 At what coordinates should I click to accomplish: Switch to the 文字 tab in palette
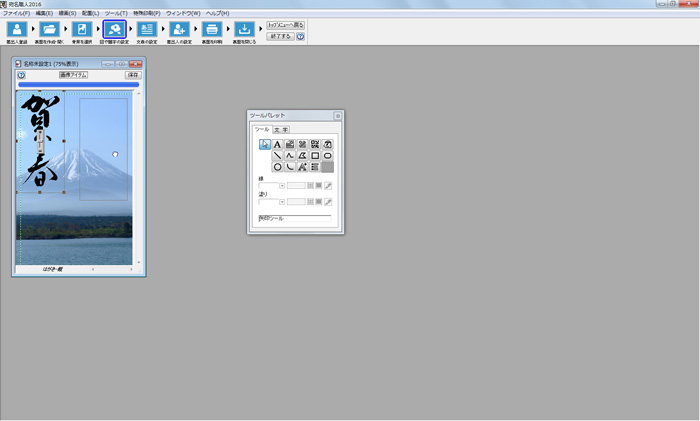pos(284,129)
